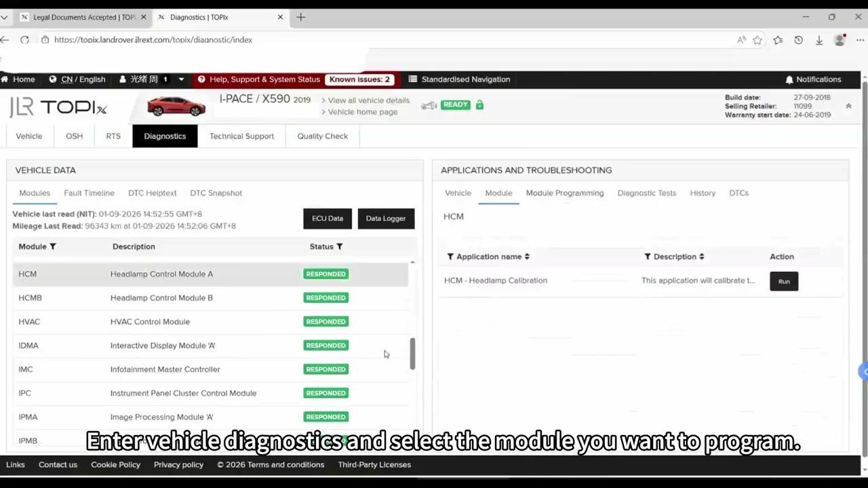Open the DTC Snapshot sub-tab

[216, 193]
